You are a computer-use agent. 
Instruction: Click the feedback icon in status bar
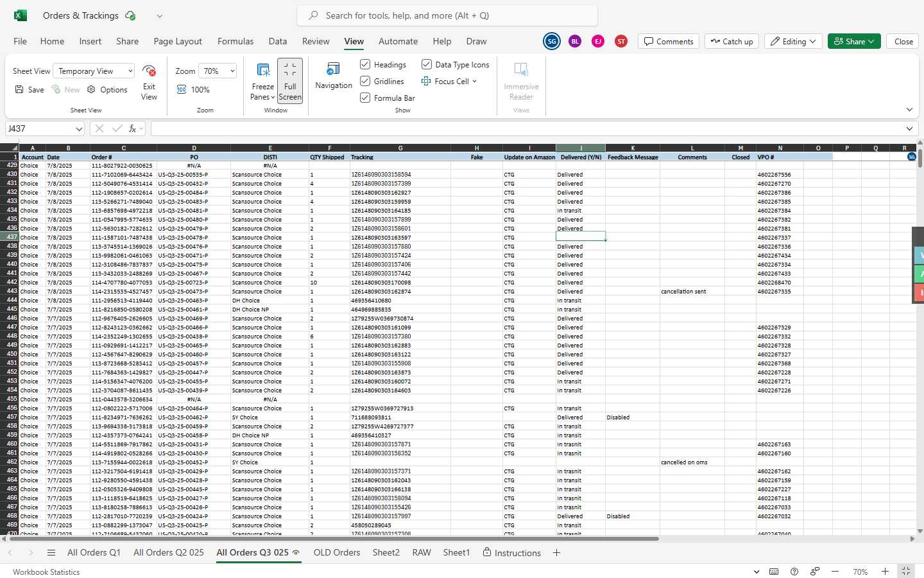click(815, 572)
